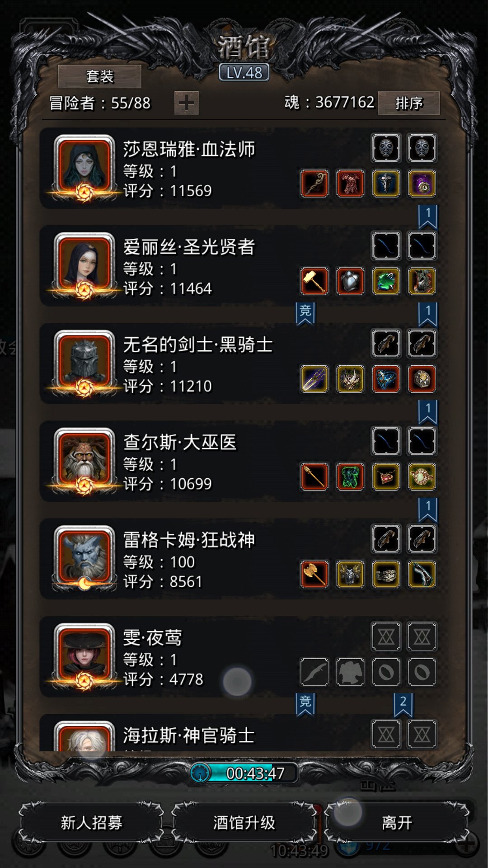
Task: Tap the 00:43:47 countdown timer bar
Action: pyautogui.click(x=244, y=773)
